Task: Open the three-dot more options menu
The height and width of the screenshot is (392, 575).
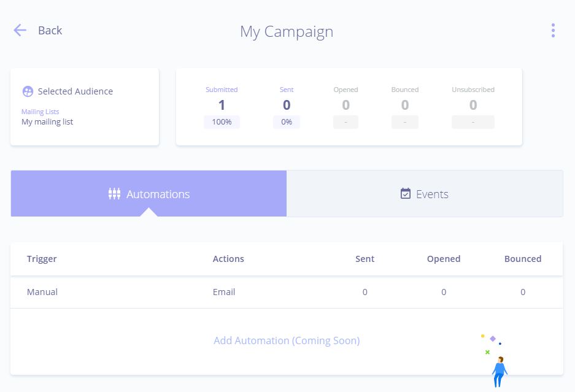Action: click(x=553, y=31)
